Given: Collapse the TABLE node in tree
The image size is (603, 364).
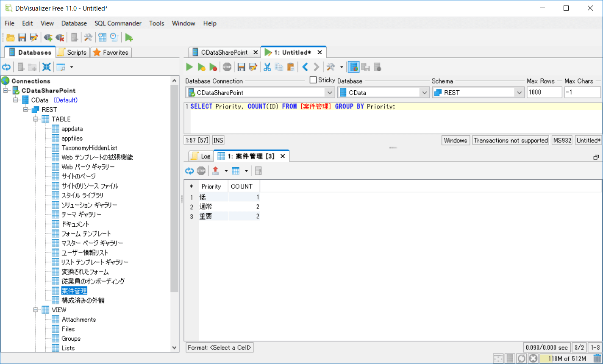Looking at the screenshot, I should click(36, 119).
